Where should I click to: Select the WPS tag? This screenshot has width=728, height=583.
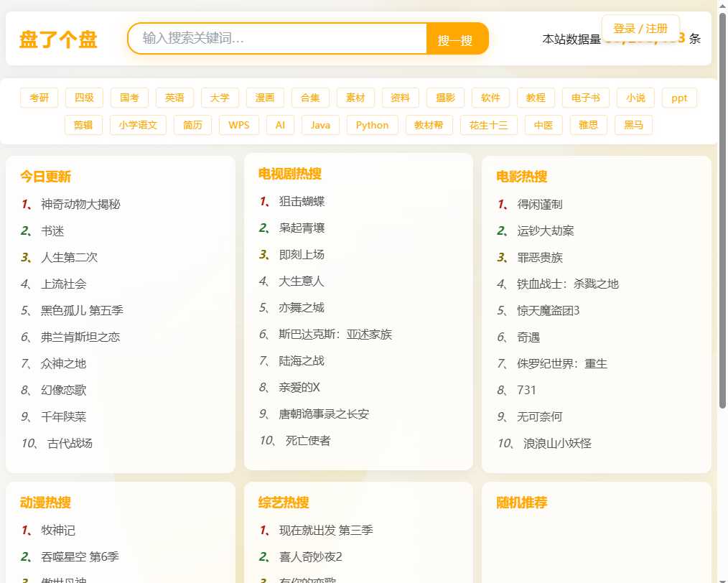coord(238,124)
